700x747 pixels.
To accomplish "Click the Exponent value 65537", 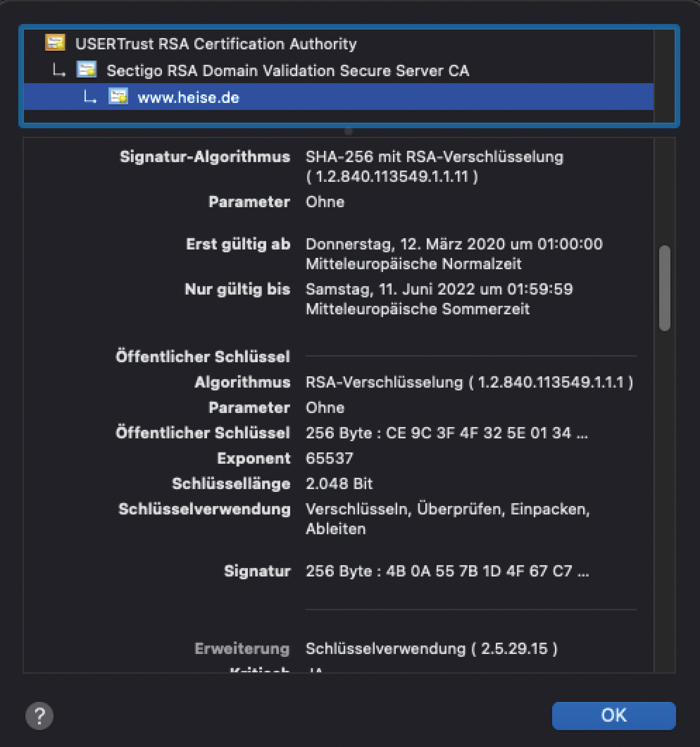I will click(x=329, y=458).
